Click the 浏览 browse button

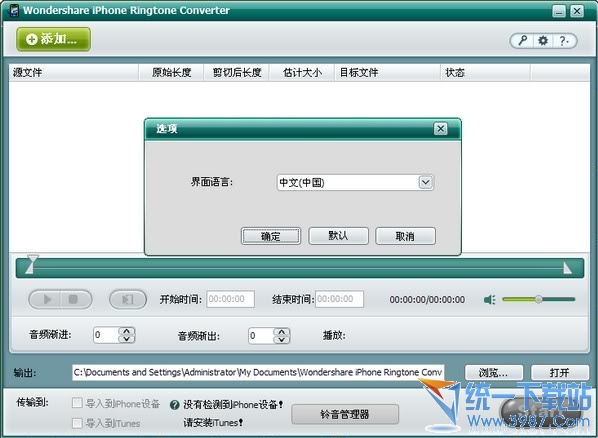pos(494,373)
